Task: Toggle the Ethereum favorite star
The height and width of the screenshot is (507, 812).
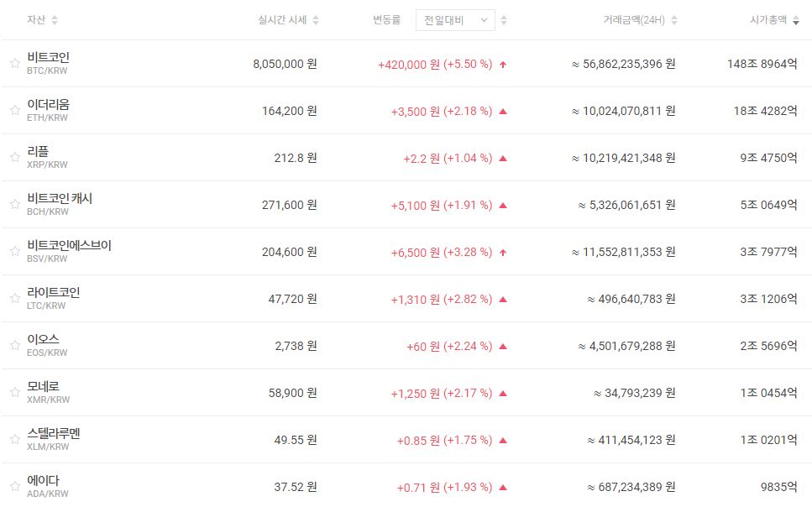Action: click(14, 111)
